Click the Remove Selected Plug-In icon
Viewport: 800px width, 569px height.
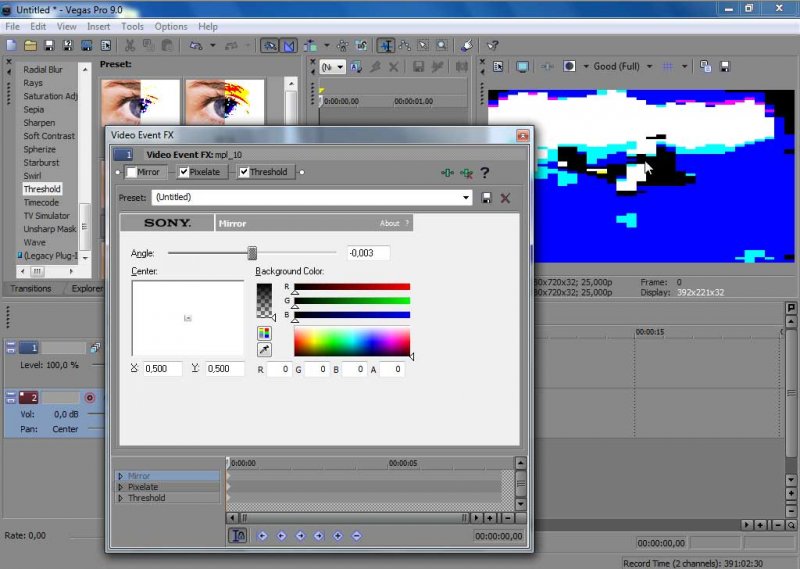click(x=466, y=173)
